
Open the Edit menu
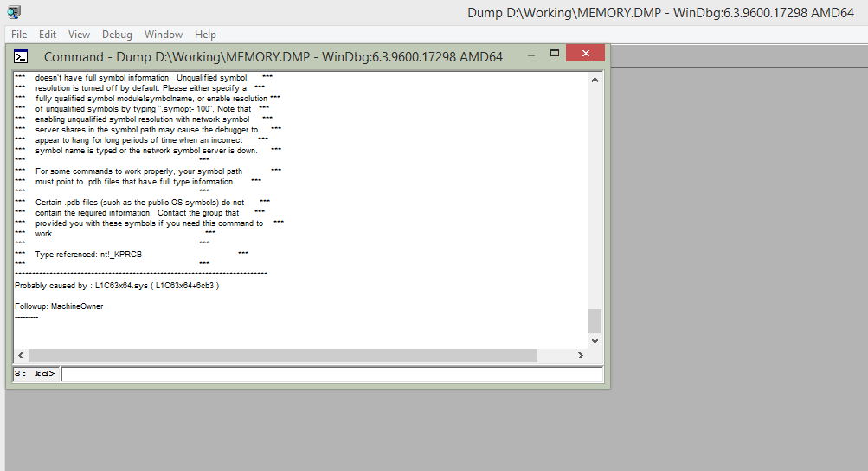click(x=48, y=35)
